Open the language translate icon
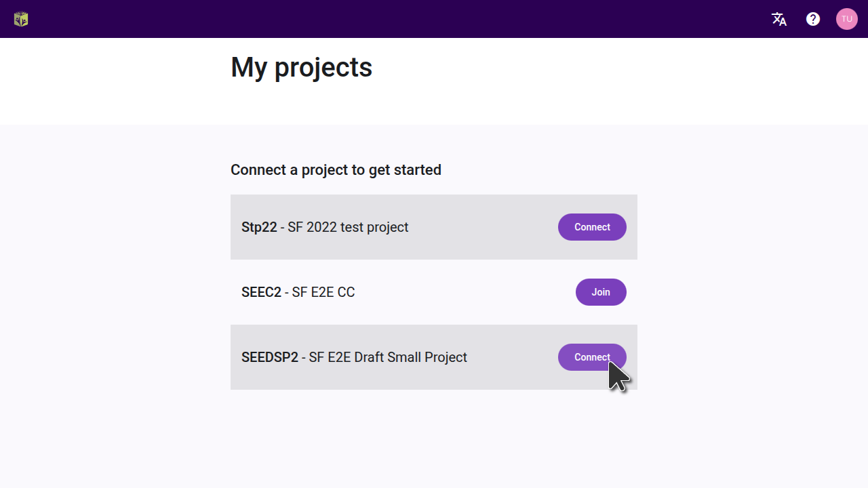This screenshot has width=868, height=488. [x=779, y=19]
